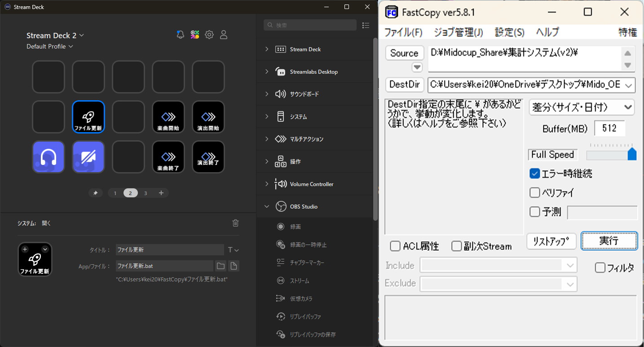The width and height of the screenshot is (644, 347).
Task: Uncheck エラー時継続 in FastCopy
Action: (x=534, y=173)
